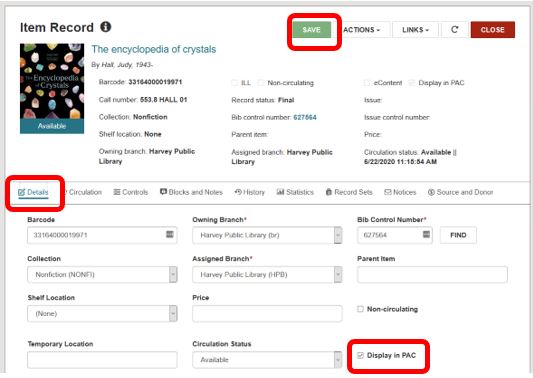The image size is (533, 378).
Task: Click the Details tab pencil icon
Action: [x=22, y=192]
